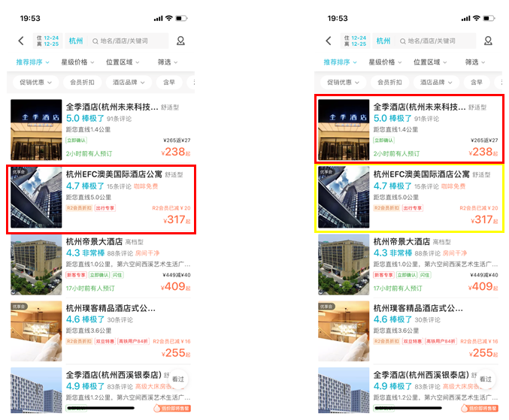Click search magnifier icon on left screen
Image resolution: width=509 pixels, height=420 pixels.
point(95,41)
